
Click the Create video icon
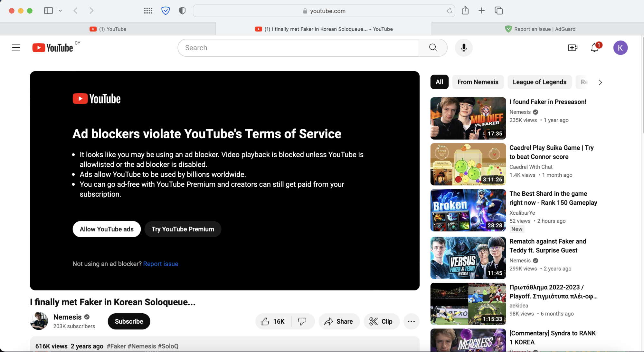tap(573, 47)
